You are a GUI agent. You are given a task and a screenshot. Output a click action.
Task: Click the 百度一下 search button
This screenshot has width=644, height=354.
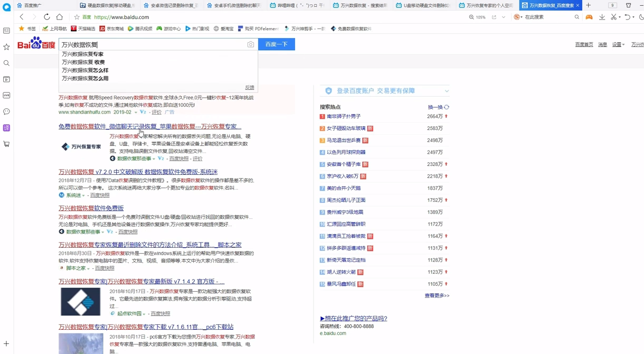click(277, 44)
